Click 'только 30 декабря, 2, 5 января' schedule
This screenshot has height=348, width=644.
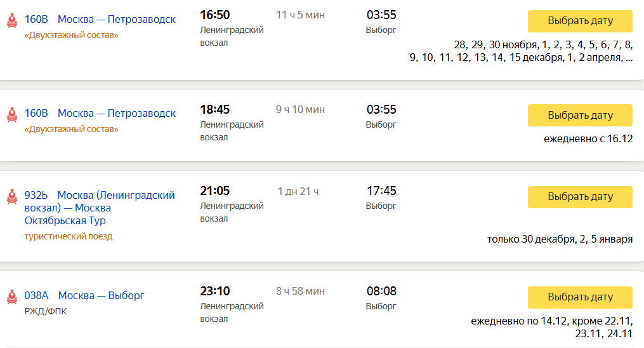(x=560, y=239)
